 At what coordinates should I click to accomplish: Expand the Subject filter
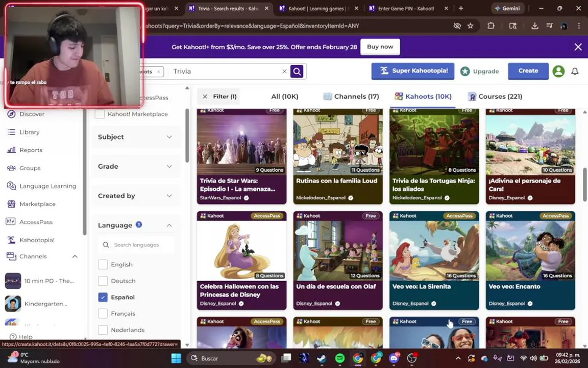(135, 137)
